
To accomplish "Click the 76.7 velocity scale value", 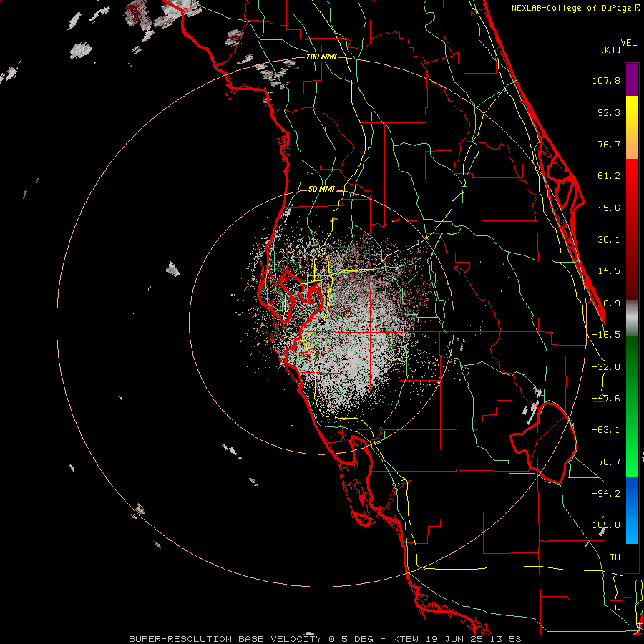I will pos(609,144).
